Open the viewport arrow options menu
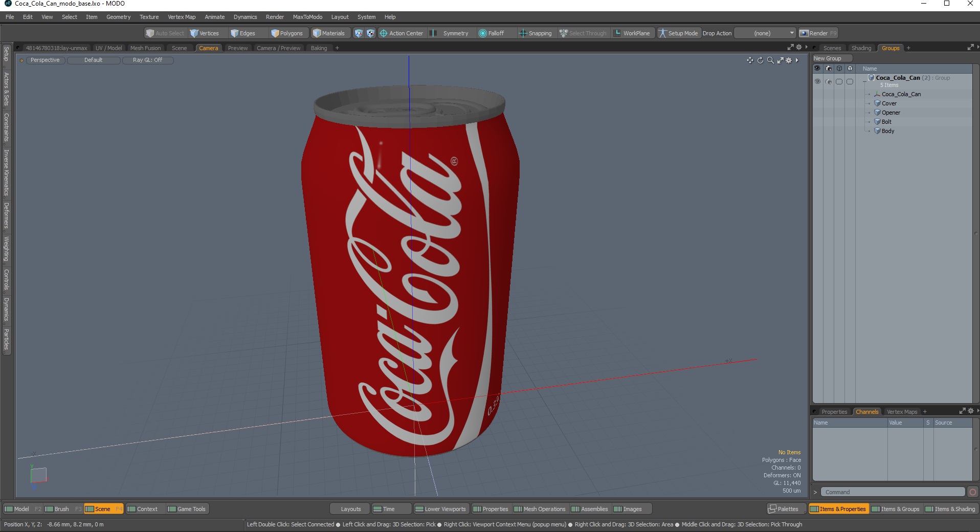980x532 pixels. [797, 60]
